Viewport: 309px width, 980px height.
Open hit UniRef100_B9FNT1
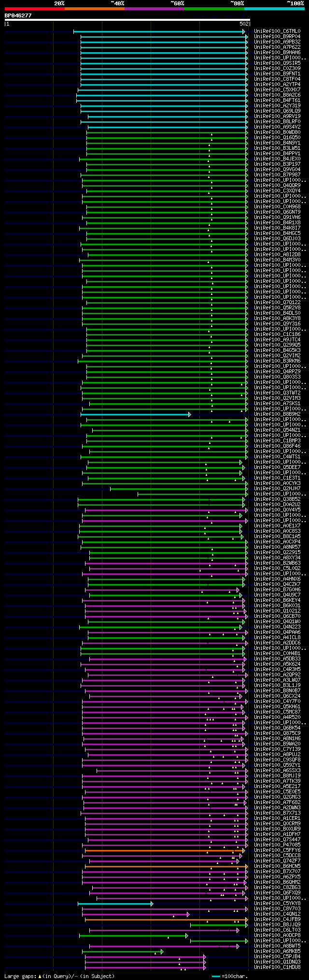click(x=277, y=74)
